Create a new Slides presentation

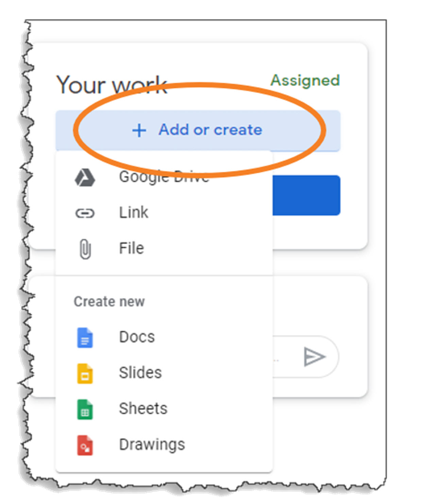[x=164, y=373]
